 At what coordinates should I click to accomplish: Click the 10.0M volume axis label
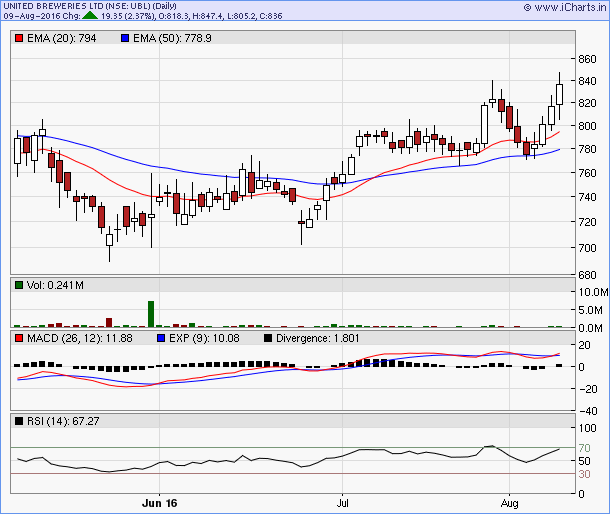tap(593, 292)
